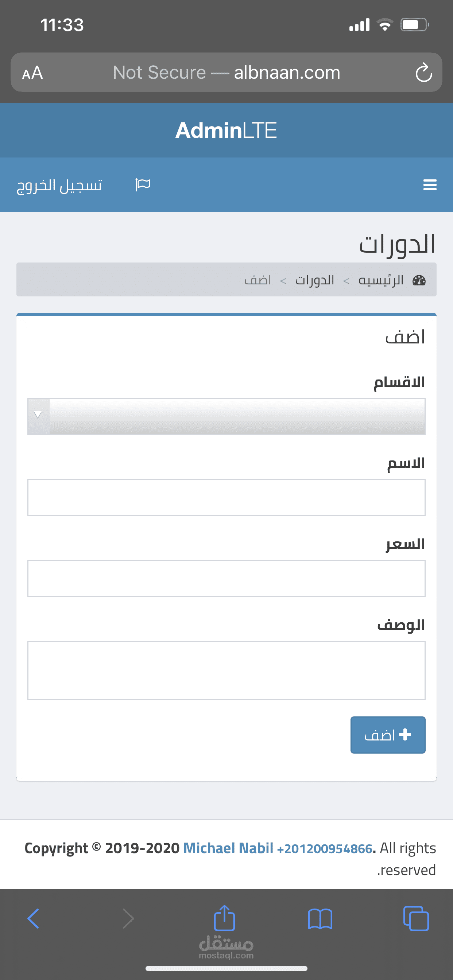The height and width of the screenshot is (980, 453).
Task: Tap the Safari back arrow
Action: [x=34, y=919]
